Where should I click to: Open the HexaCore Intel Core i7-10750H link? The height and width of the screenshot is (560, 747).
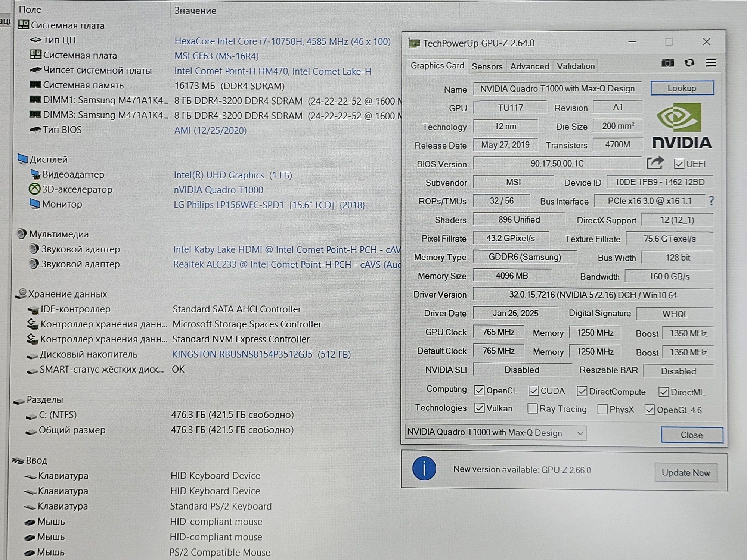tap(282, 41)
